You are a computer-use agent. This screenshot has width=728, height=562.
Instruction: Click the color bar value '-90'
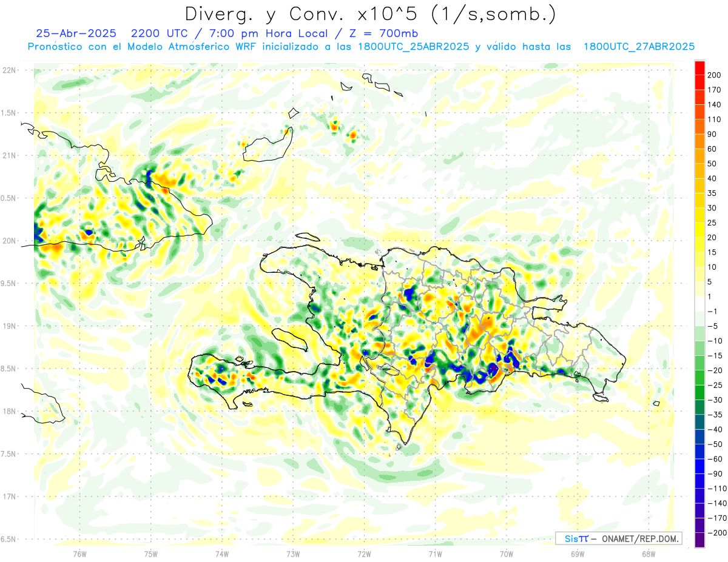pyautogui.click(x=715, y=473)
